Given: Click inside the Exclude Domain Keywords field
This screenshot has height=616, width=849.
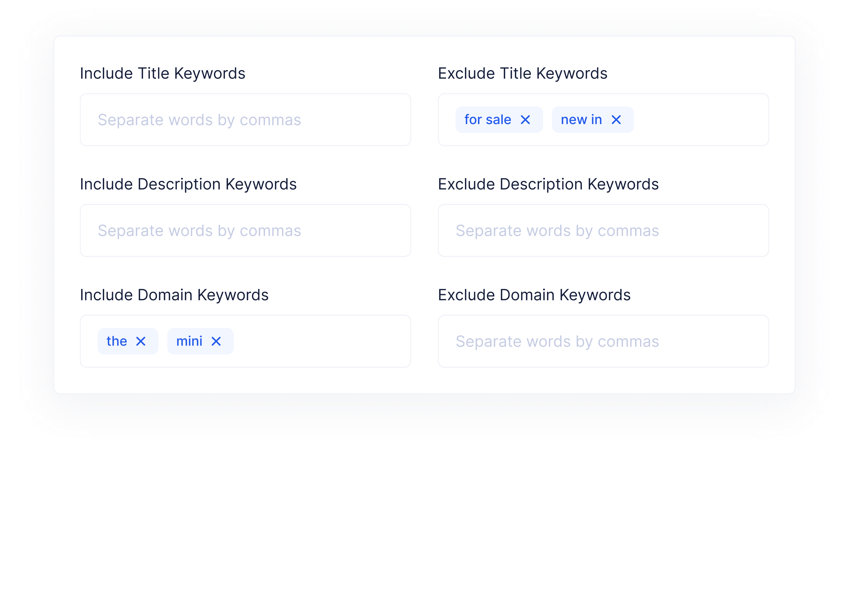Looking at the screenshot, I should (x=603, y=341).
